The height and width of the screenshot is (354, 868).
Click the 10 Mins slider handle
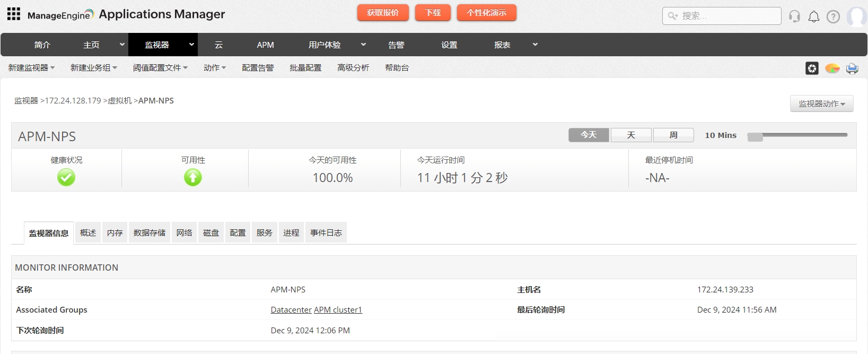point(755,137)
